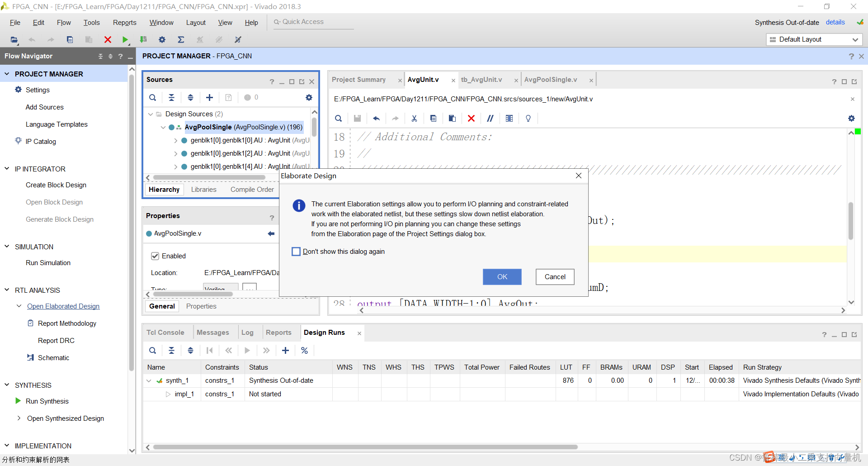The image size is (868, 466).
Task: Toggle line comment slashes icon in editor
Action: pyautogui.click(x=490, y=119)
